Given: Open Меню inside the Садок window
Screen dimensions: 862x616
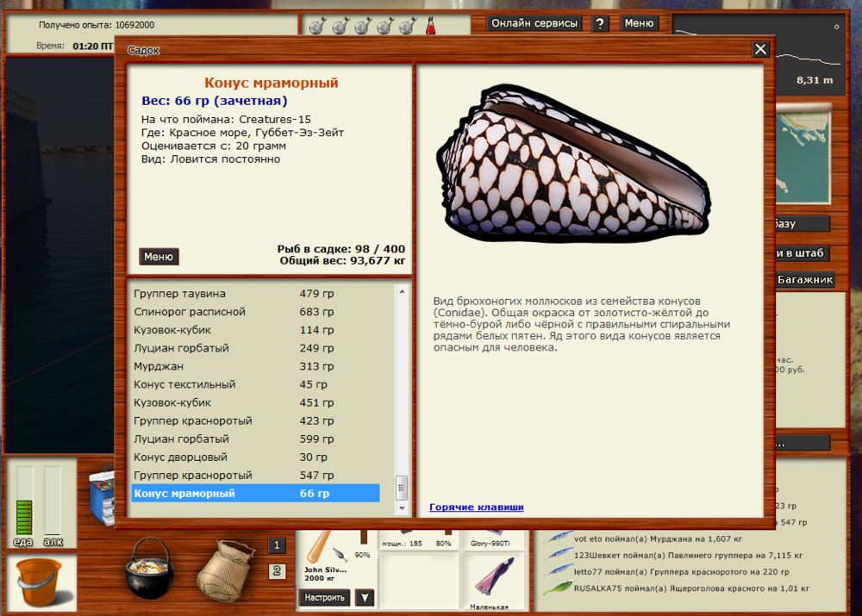Looking at the screenshot, I should click(x=157, y=256).
